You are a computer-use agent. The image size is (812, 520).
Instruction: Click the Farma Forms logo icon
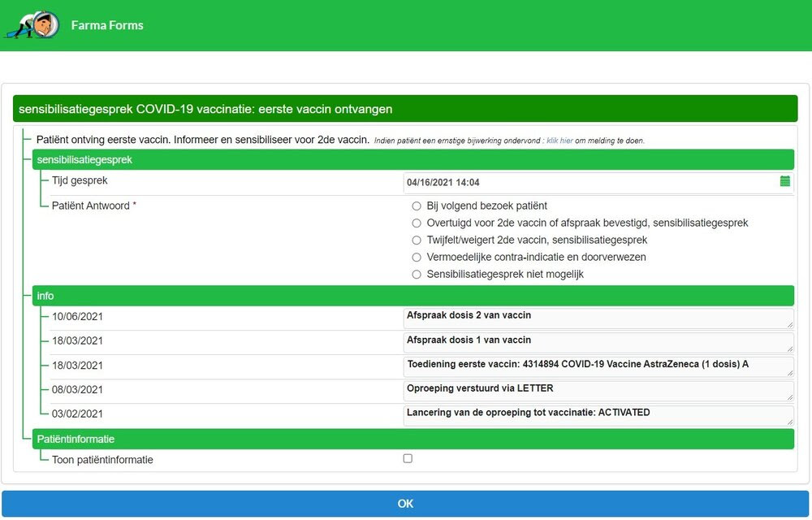[x=32, y=25]
